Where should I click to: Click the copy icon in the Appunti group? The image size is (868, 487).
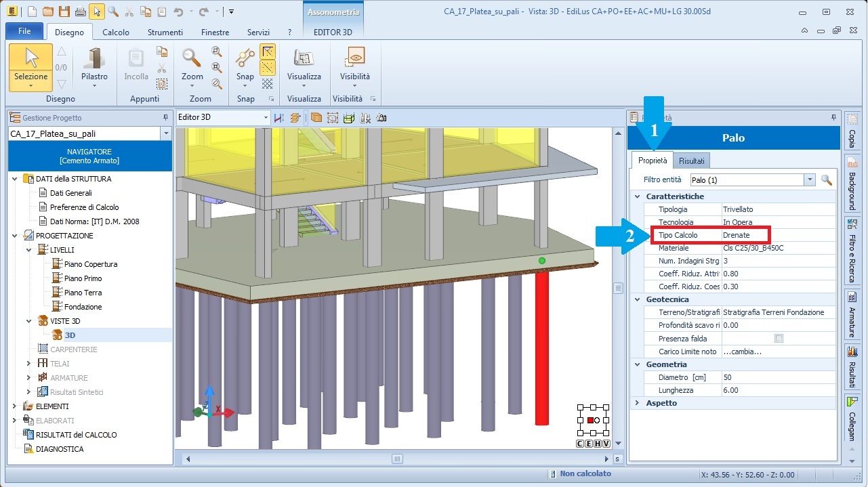pos(161,51)
